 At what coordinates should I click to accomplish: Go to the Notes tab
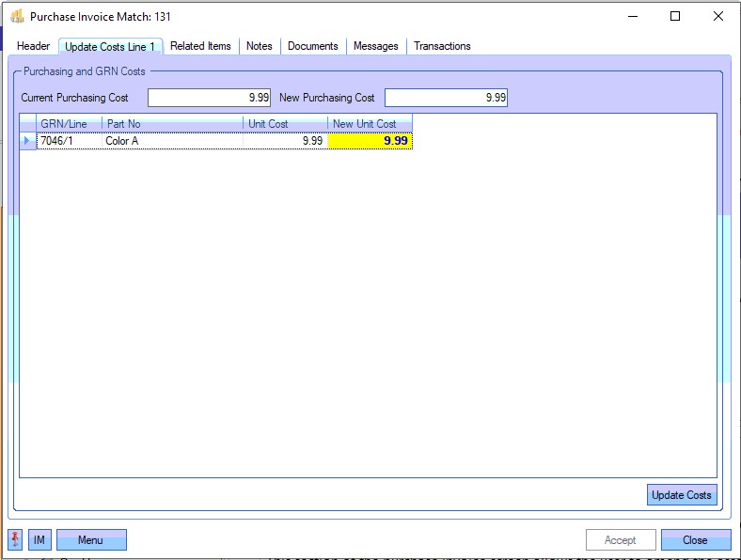coord(259,46)
